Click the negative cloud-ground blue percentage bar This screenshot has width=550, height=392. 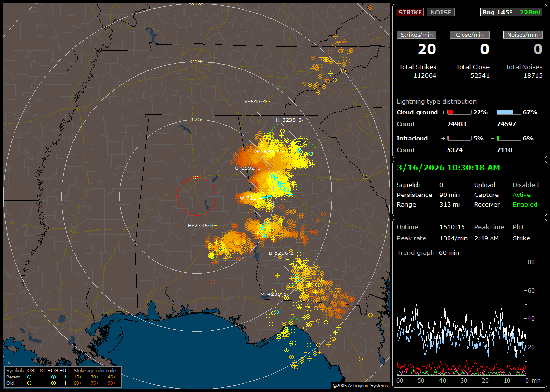(508, 112)
